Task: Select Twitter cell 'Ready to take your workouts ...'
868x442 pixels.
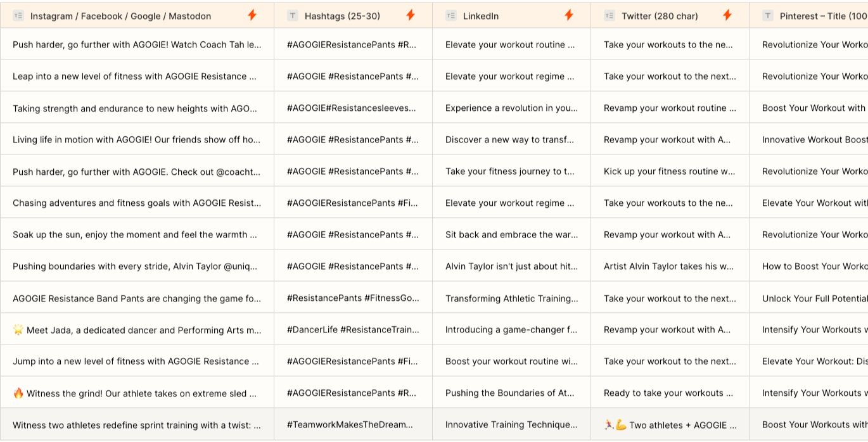Action: click(x=670, y=393)
